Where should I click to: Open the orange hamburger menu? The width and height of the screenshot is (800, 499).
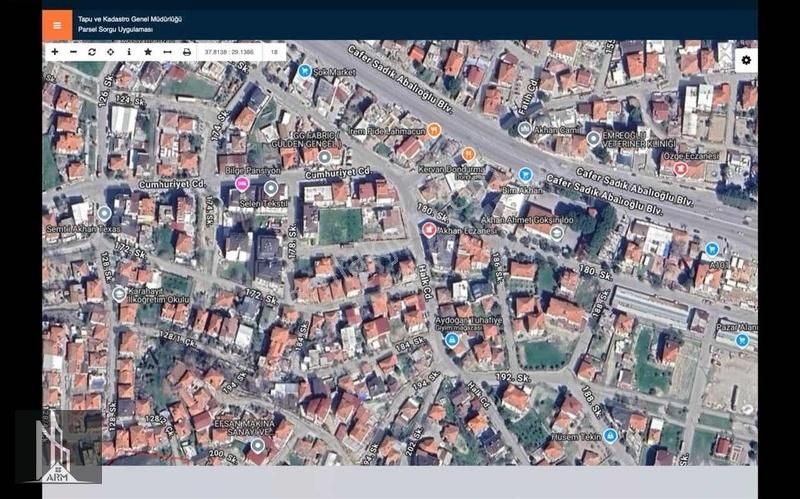57,25
